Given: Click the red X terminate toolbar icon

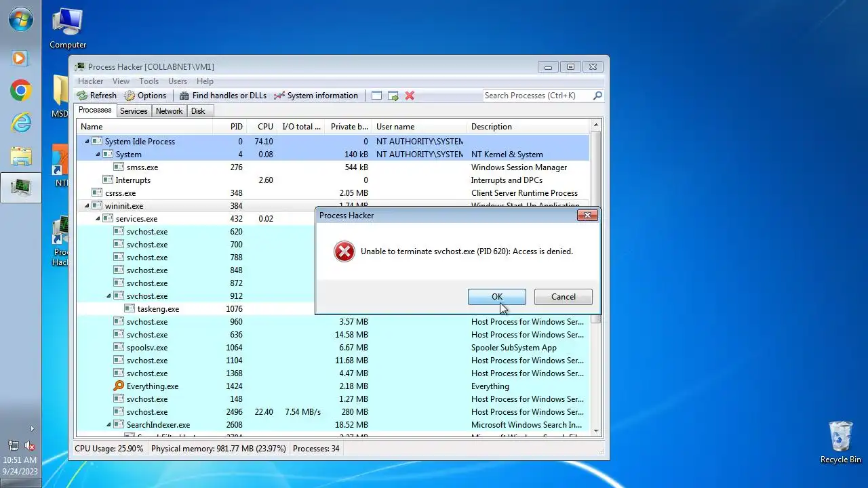Looking at the screenshot, I should coord(410,96).
